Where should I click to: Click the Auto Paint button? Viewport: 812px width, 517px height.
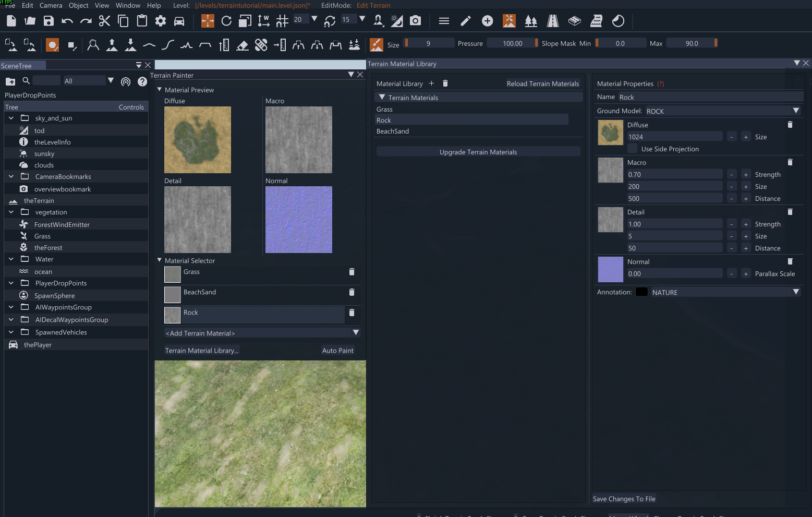click(x=338, y=351)
